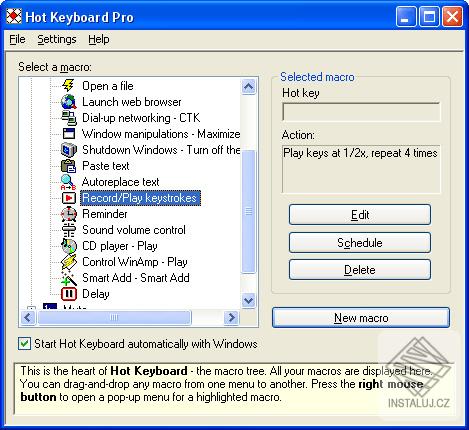Screen dimensions: 469x430
Task: Select the Delay pause icon
Action: [69, 294]
